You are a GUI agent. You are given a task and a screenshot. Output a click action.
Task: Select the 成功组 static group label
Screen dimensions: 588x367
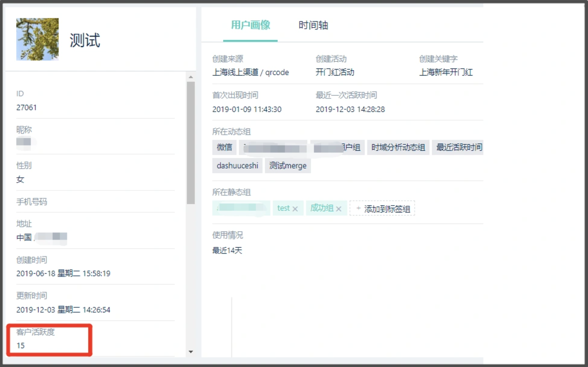click(x=322, y=208)
